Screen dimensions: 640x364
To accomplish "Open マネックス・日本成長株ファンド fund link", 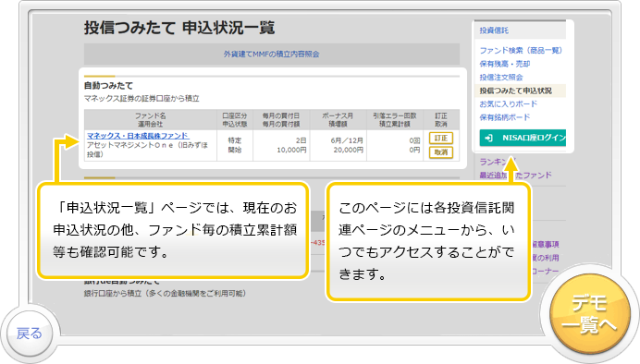I will [138, 136].
